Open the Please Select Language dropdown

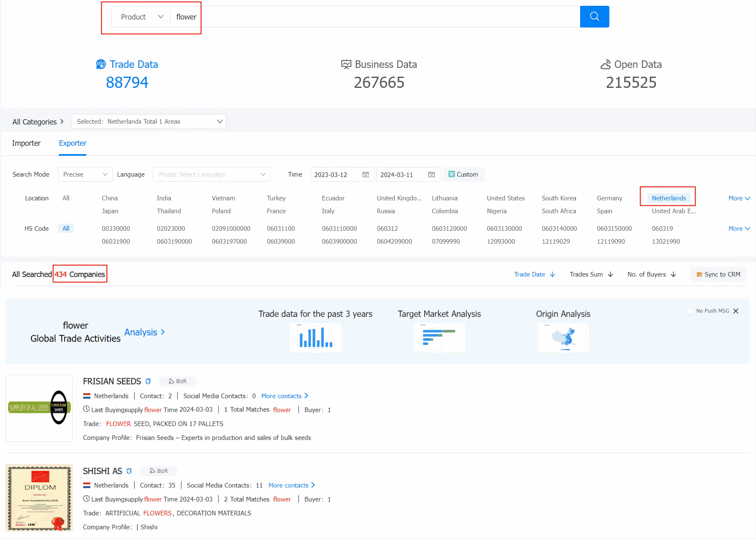point(212,175)
